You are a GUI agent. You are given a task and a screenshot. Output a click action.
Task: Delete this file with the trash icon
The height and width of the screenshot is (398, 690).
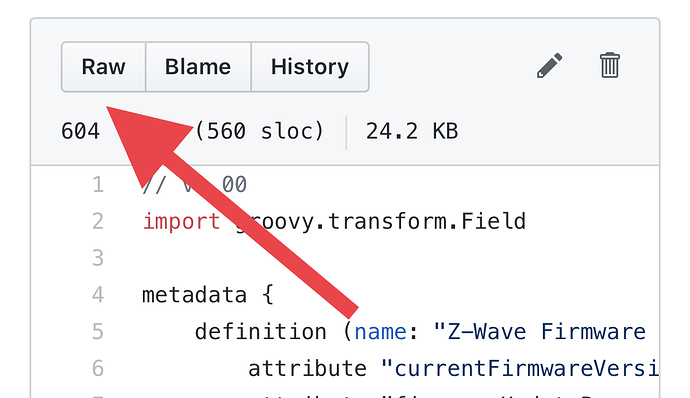610,65
